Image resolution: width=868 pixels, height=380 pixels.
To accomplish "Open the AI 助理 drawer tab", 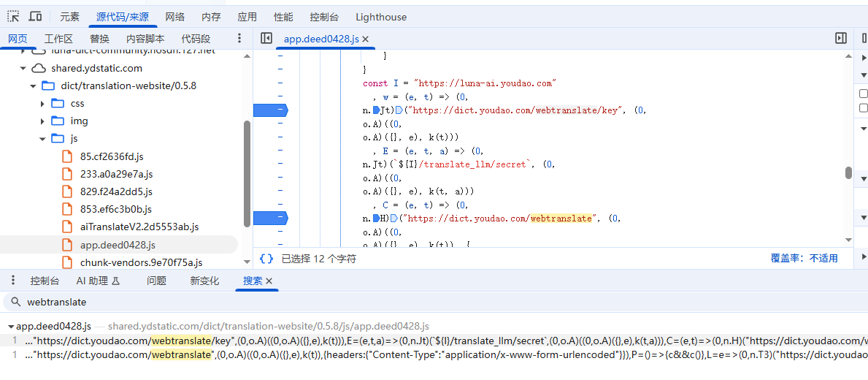I will click(97, 281).
